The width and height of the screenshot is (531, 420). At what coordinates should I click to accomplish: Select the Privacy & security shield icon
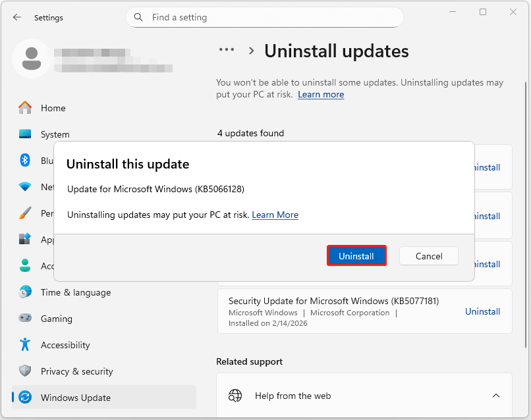(x=26, y=371)
